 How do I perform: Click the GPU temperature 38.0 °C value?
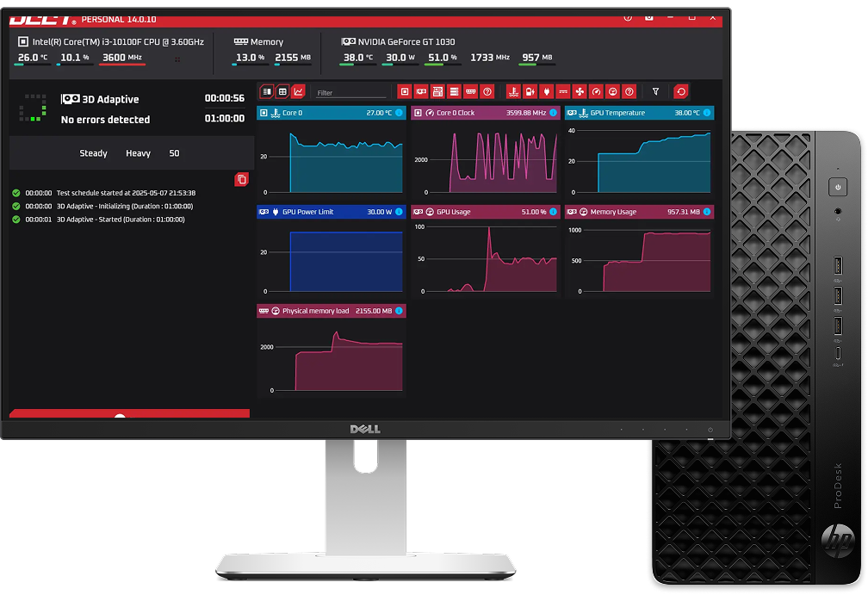point(358,58)
